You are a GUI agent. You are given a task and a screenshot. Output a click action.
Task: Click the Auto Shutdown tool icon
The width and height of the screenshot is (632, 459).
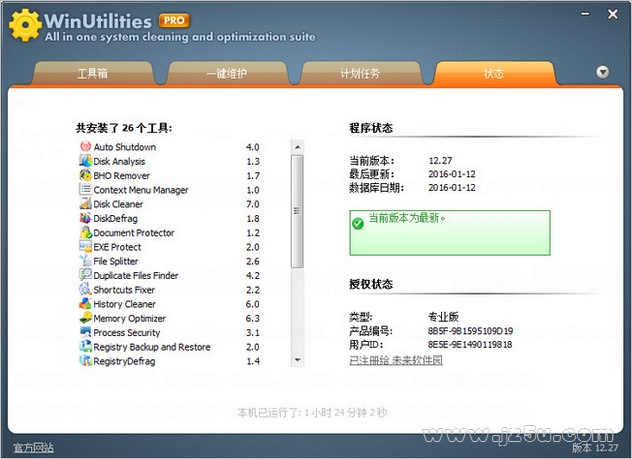85,147
